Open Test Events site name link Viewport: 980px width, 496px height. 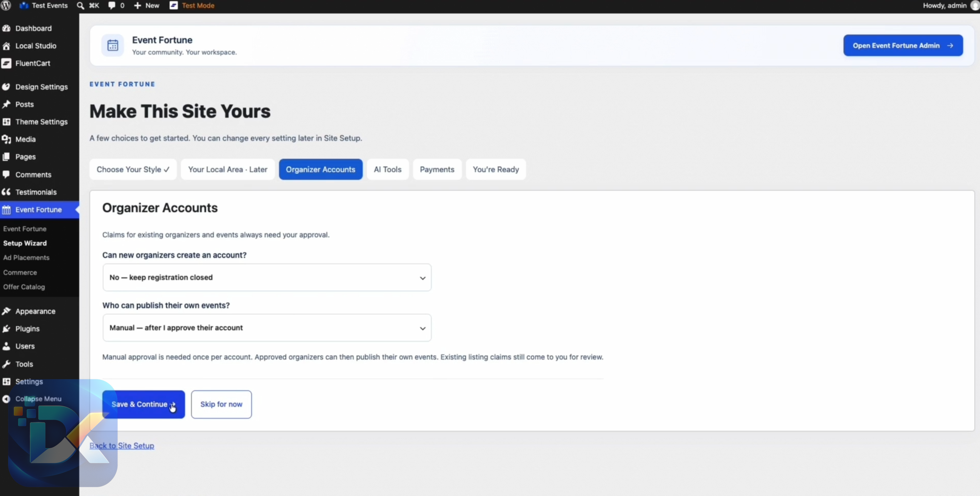click(43, 5)
